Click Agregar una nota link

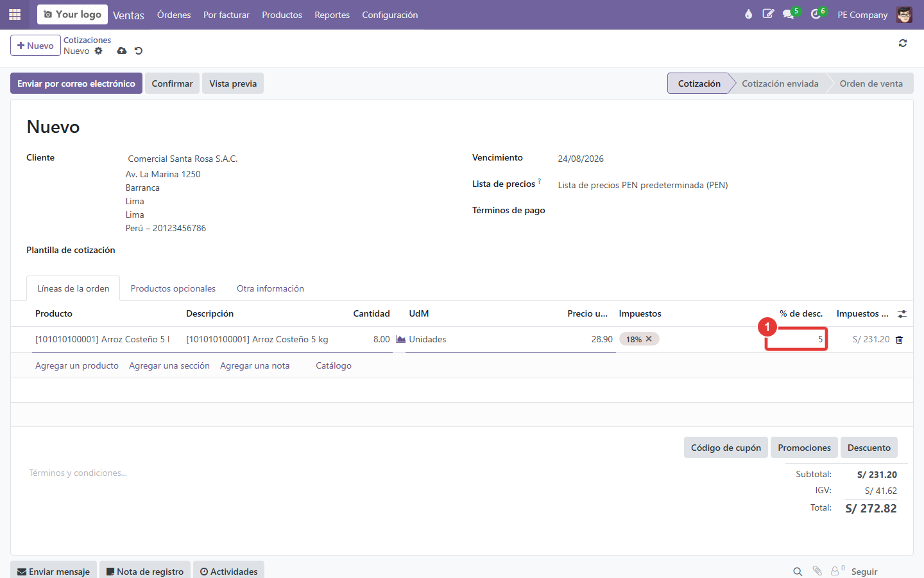[255, 365]
